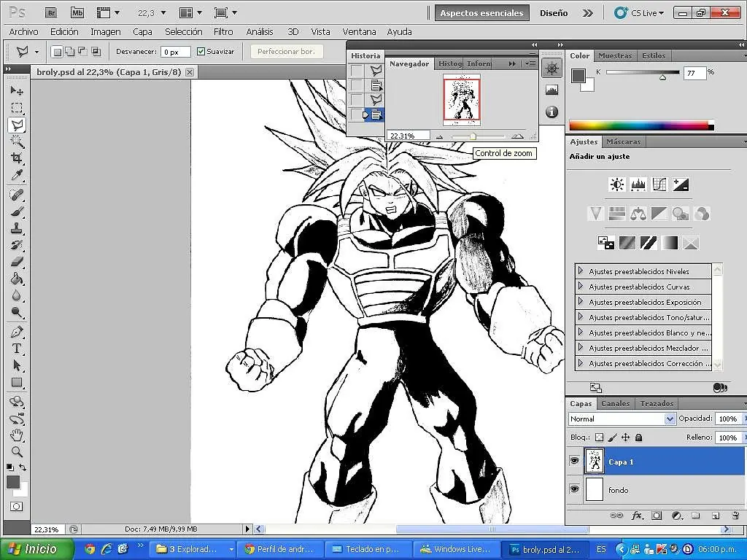Switch to the Muestras tab
This screenshot has width=747, height=560.
pos(614,55)
